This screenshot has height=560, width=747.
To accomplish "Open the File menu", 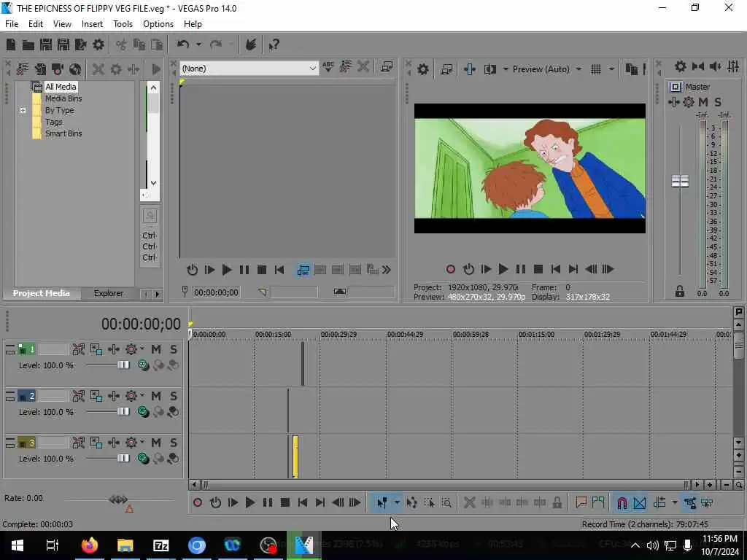I will coord(12,24).
